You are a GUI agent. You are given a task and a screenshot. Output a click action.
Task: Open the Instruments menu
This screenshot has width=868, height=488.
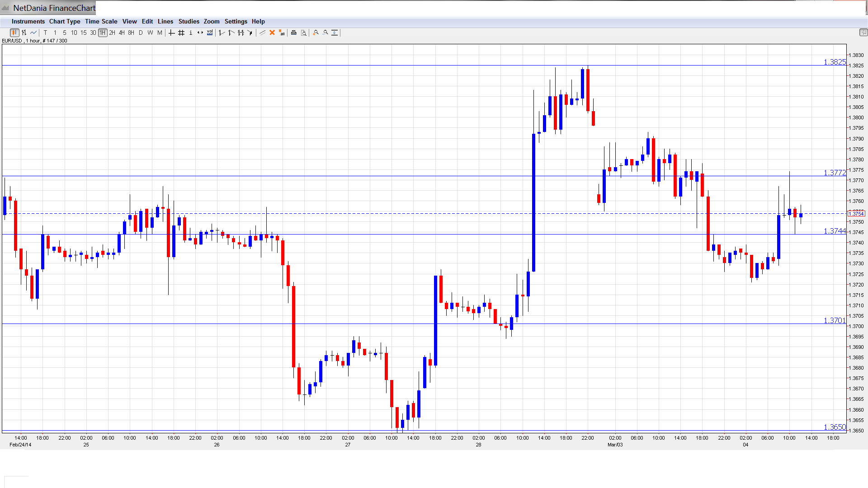[28, 21]
